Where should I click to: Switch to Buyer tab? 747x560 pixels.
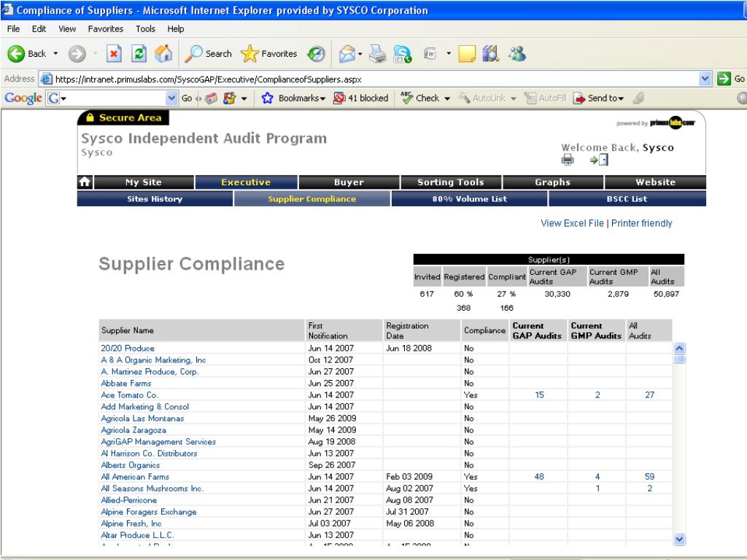tap(349, 182)
